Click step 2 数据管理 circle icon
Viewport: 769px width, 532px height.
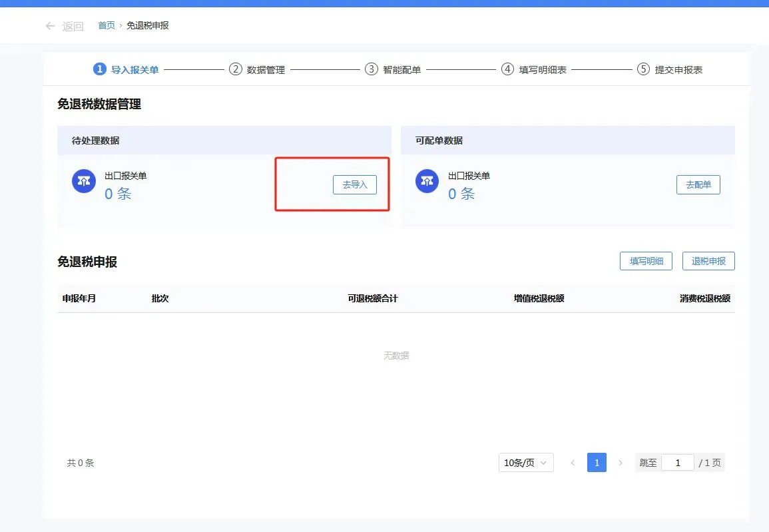tap(236, 69)
